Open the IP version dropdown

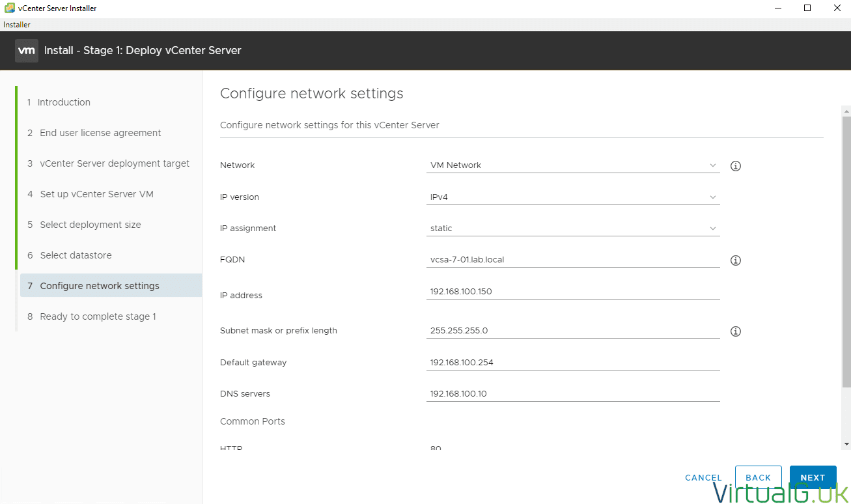click(x=573, y=197)
